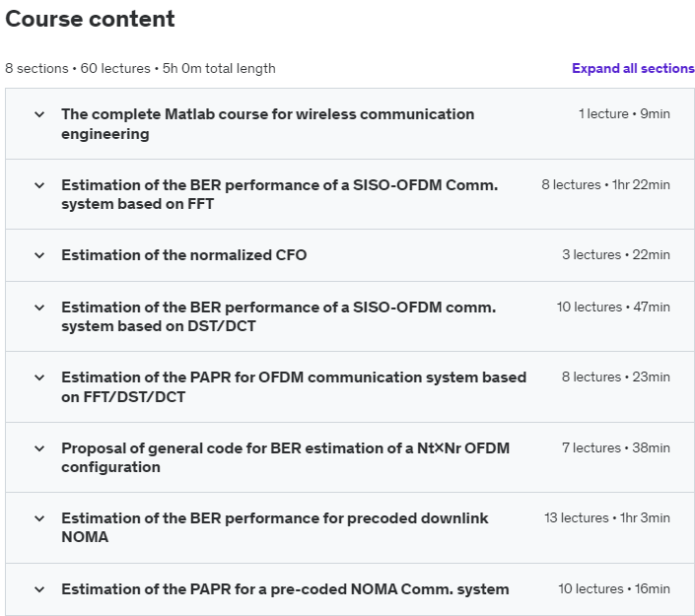The width and height of the screenshot is (695, 616).
Task: Expand chevron for PAPR FFT/DST/DCT section
Action: (39, 377)
